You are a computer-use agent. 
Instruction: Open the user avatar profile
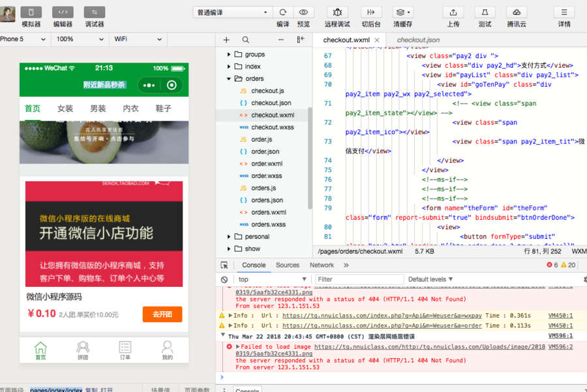tap(7, 14)
